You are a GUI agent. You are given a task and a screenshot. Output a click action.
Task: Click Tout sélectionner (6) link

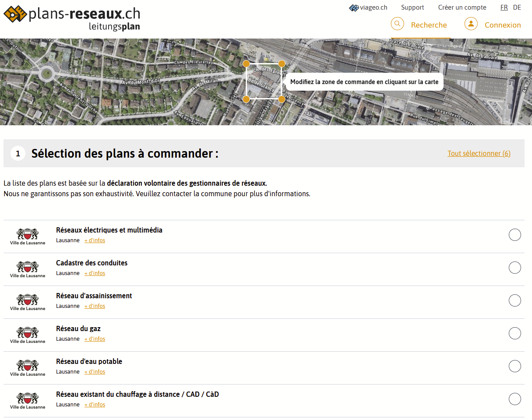pyautogui.click(x=479, y=153)
